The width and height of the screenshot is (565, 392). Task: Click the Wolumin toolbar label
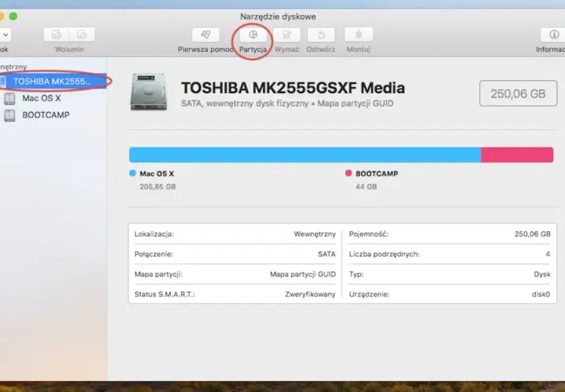click(x=69, y=49)
